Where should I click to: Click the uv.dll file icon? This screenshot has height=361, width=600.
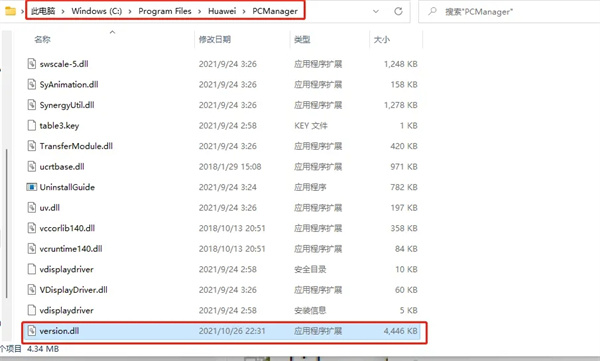pos(32,207)
